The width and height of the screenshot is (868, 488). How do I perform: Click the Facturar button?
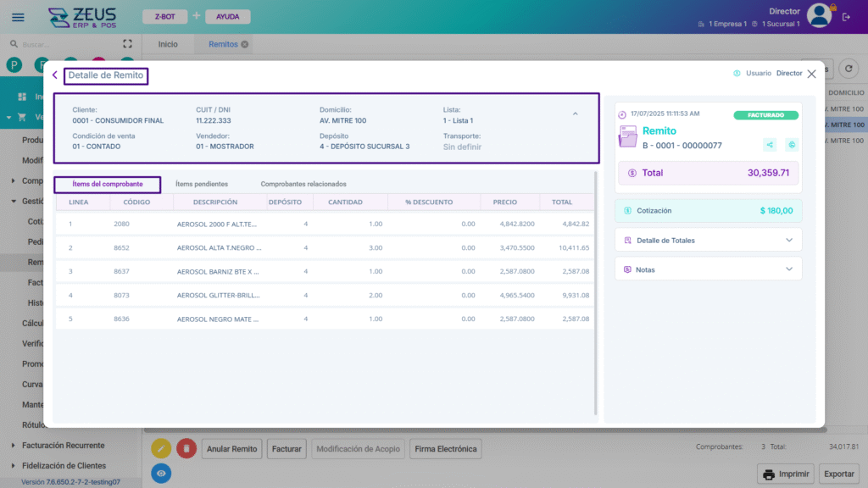(x=287, y=449)
